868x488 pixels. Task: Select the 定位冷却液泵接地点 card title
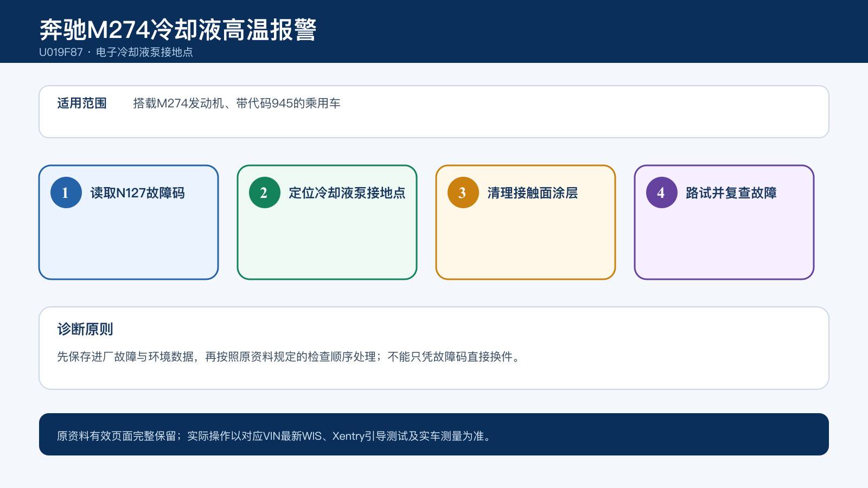(x=347, y=193)
